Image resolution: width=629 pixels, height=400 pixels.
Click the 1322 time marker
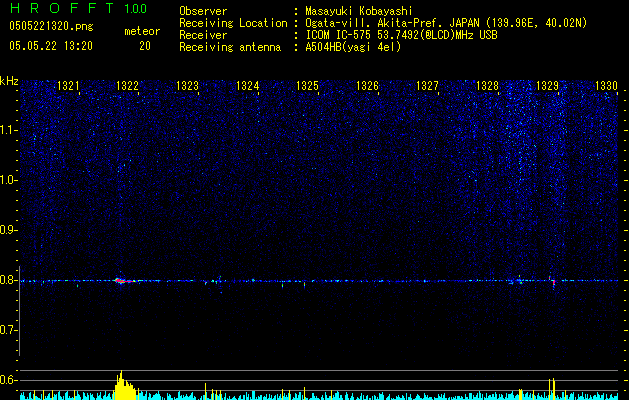(x=127, y=86)
